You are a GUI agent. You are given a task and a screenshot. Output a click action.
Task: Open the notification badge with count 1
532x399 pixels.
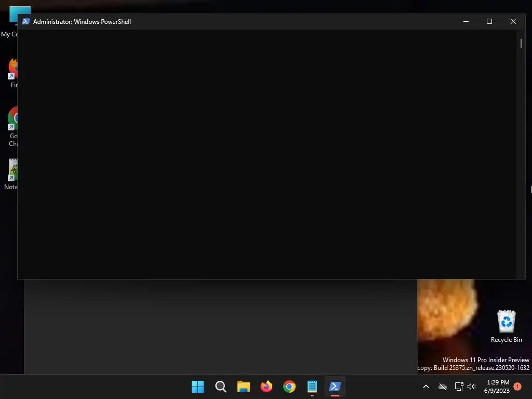pos(517,386)
